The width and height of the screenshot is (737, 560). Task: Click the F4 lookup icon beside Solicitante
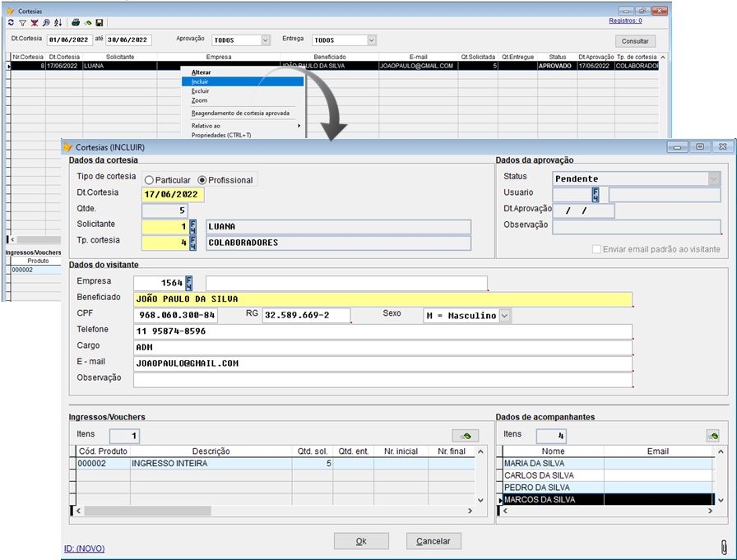[192, 226]
